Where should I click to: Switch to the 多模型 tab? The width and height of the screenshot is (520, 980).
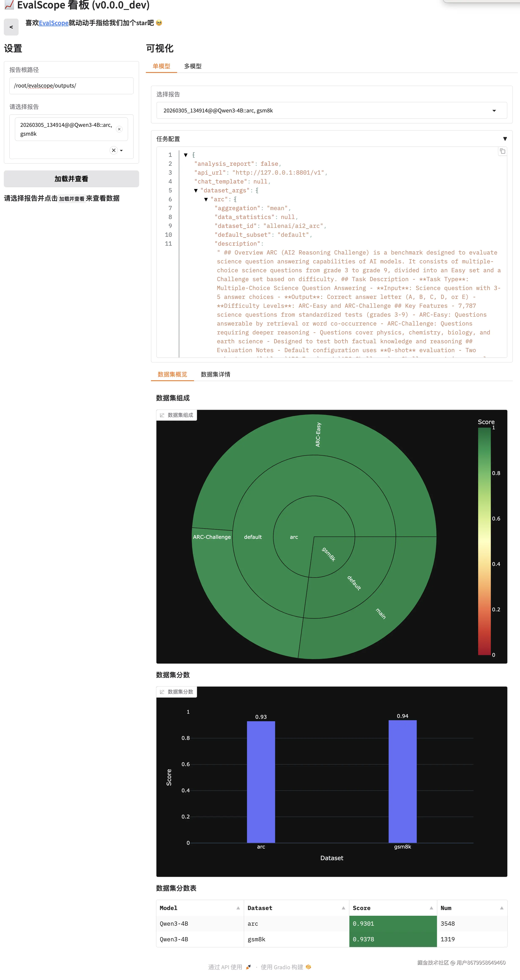click(x=193, y=66)
